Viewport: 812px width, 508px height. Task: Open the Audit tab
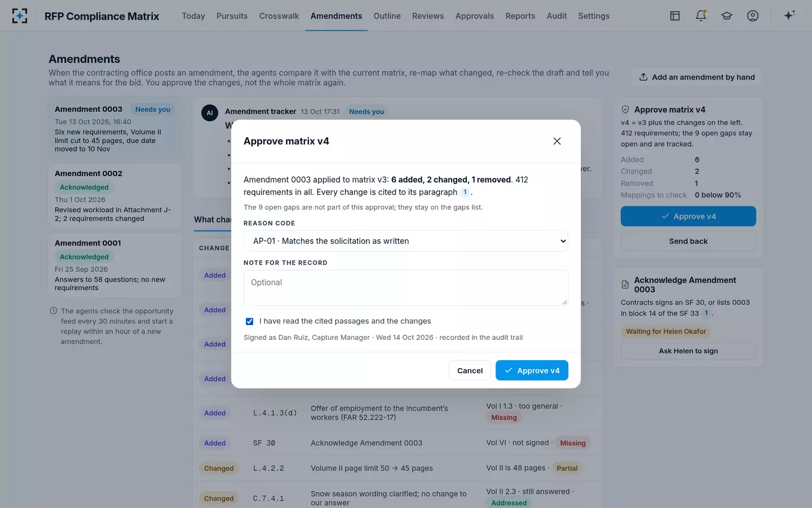pos(557,16)
